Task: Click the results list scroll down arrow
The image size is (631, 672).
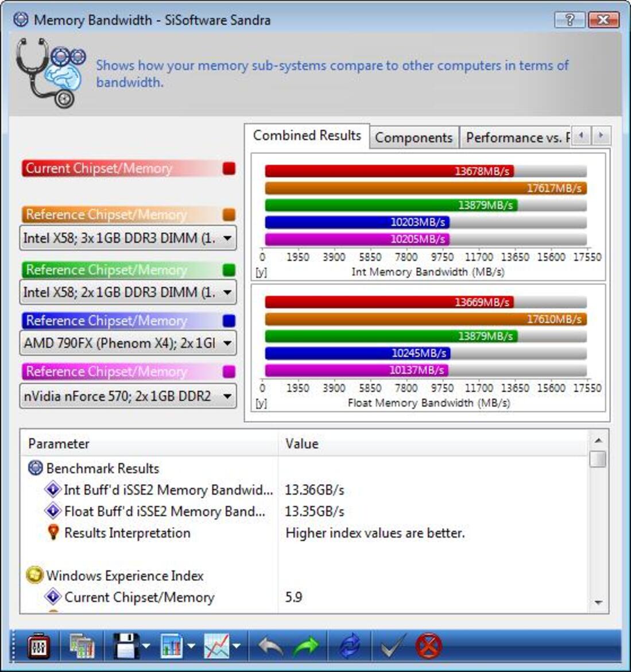Action: click(598, 603)
